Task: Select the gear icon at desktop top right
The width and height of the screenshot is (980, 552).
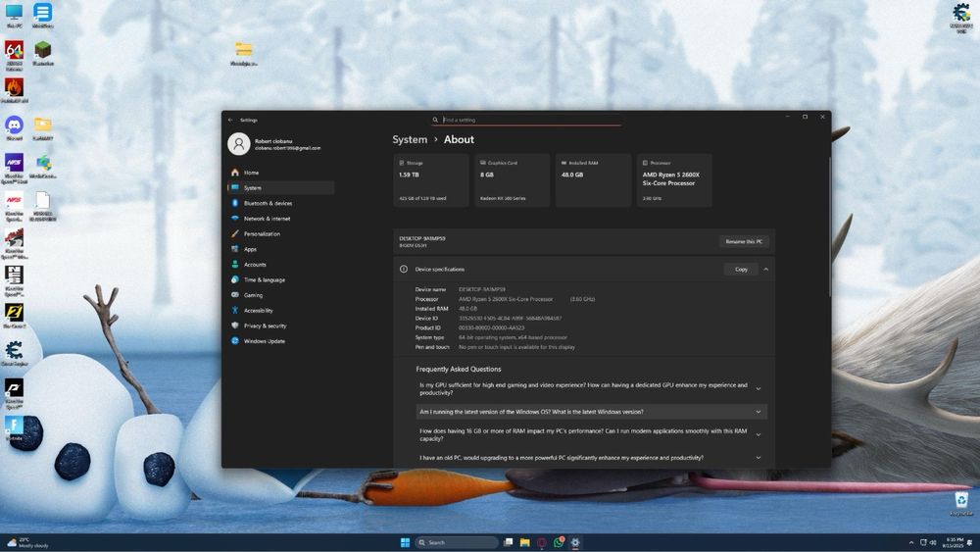Action: click(x=961, y=16)
